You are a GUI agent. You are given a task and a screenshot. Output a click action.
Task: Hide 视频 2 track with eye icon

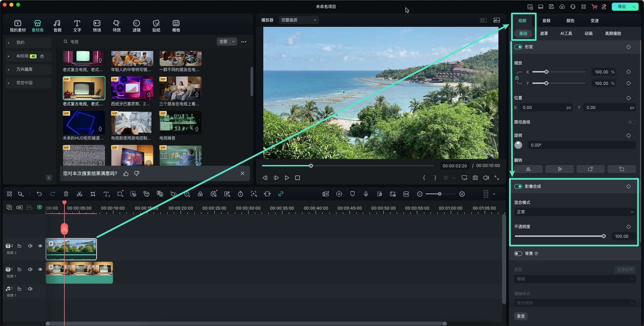coord(40,246)
